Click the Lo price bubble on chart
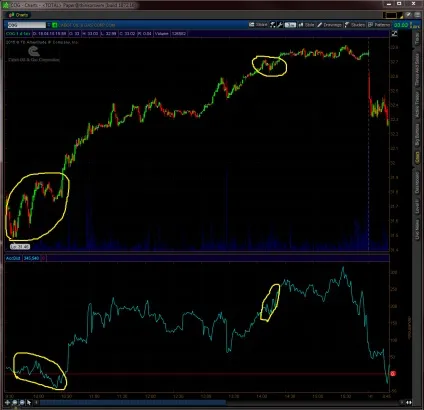 click(x=20, y=247)
